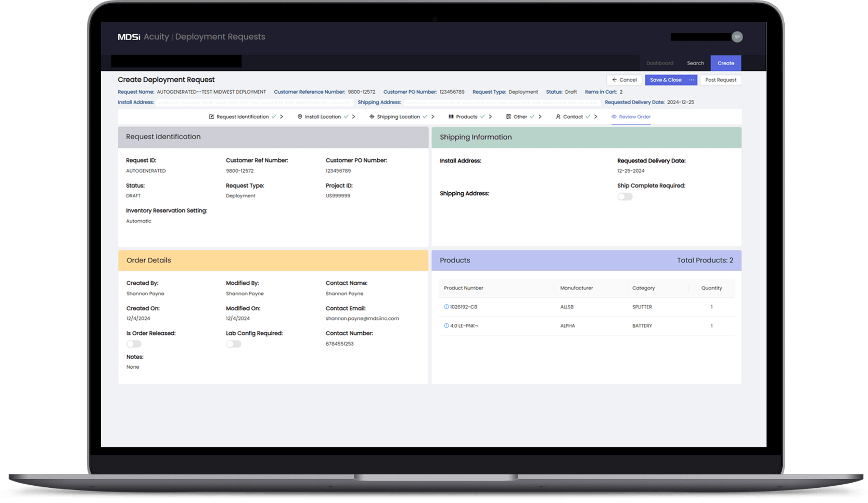Click the Quantity column header

coord(711,288)
